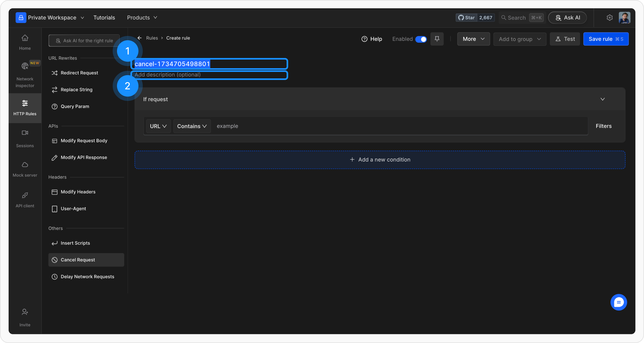Open HTTP Rules in the sidebar
The width and height of the screenshot is (644, 343).
click(25, 108)
